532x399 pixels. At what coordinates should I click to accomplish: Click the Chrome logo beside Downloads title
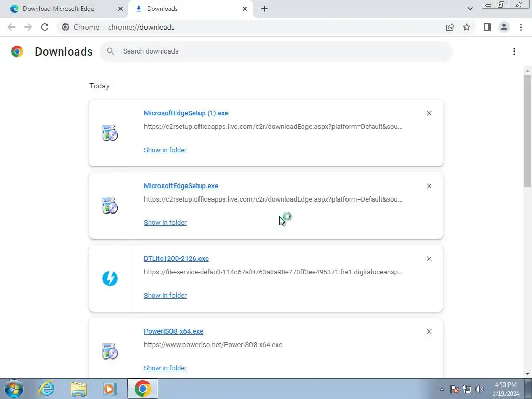tap(17, 51)
